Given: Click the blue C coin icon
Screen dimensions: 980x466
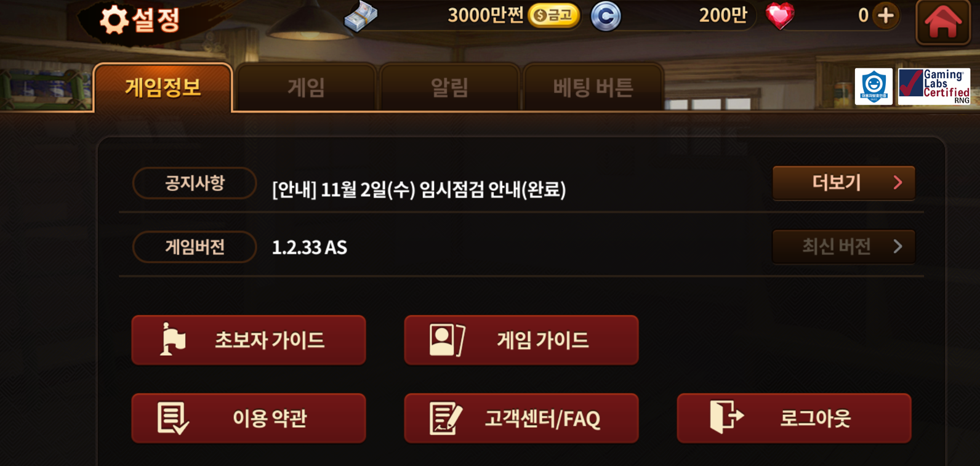Looking at the screenshot, I should pyautogui.click(x=606, y=16).
